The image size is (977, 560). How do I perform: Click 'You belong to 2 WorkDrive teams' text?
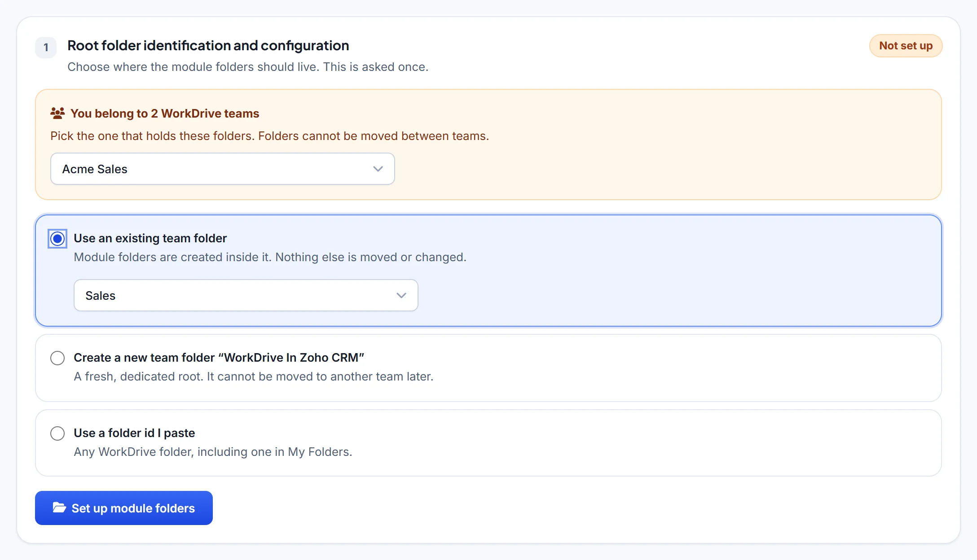165,114
